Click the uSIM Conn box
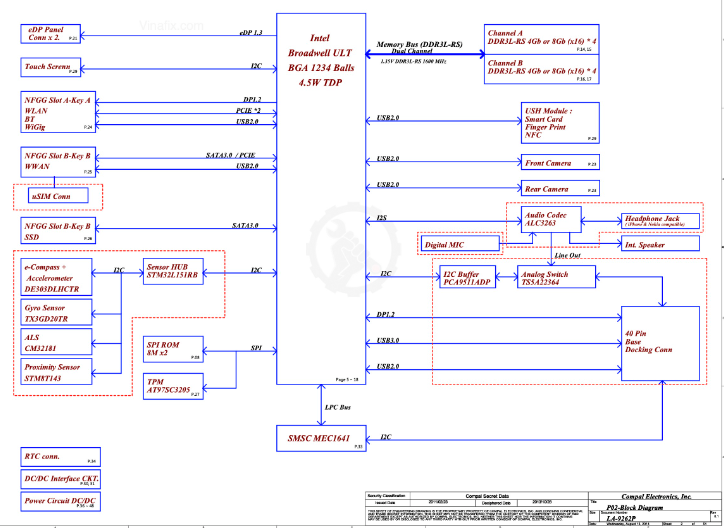724x528 pixels. 58,196
